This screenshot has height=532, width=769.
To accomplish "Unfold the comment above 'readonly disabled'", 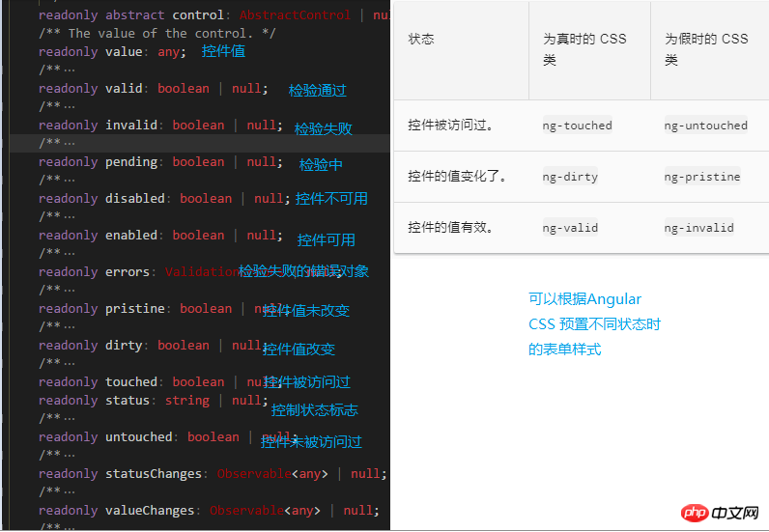I will point(70,180).
